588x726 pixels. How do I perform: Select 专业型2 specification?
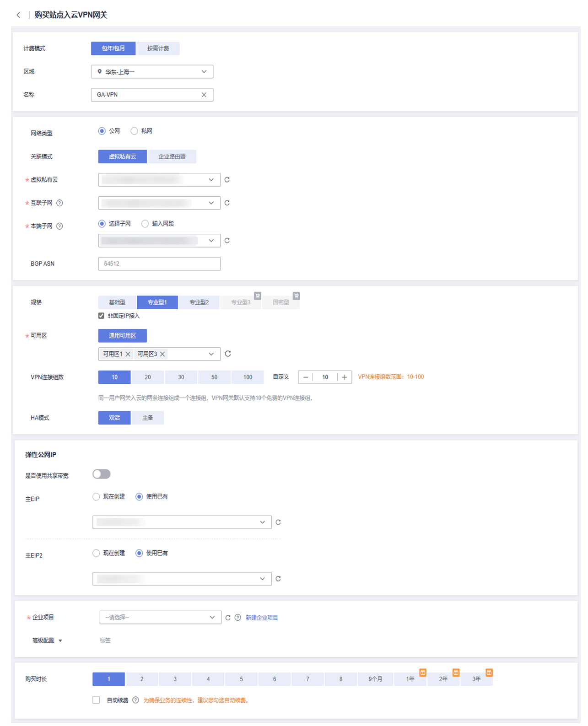click(x=199, y=302)
